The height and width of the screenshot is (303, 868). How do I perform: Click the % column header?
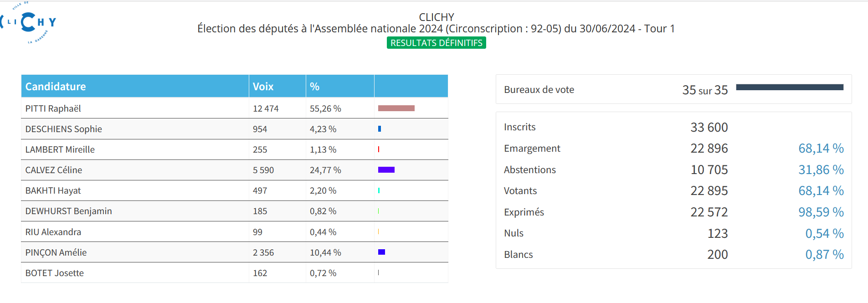click(x=314, y=87)
